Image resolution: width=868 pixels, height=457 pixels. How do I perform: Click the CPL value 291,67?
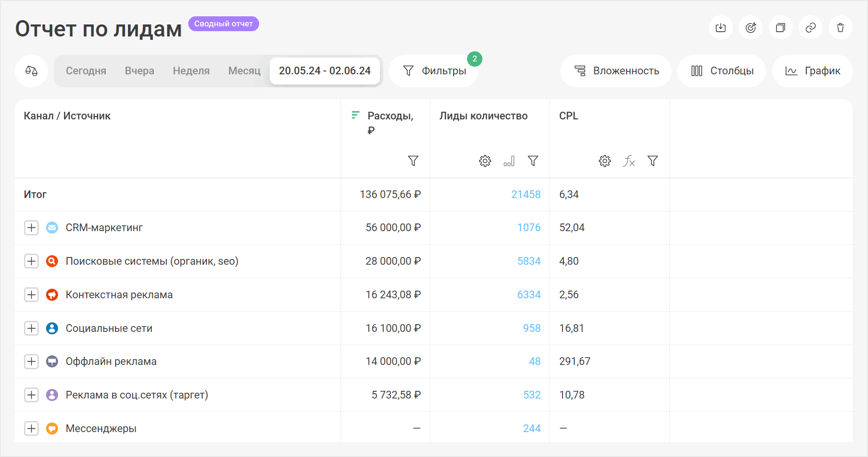pos(574,362)
